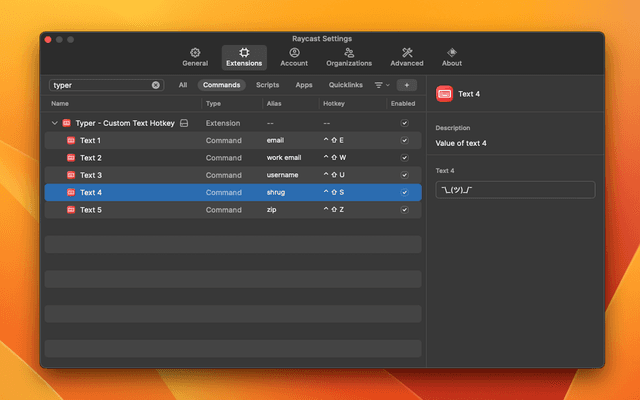Viewport: 640px width, 400px height.
Task: Click the plus add button
Action: (x=406, y=85)
